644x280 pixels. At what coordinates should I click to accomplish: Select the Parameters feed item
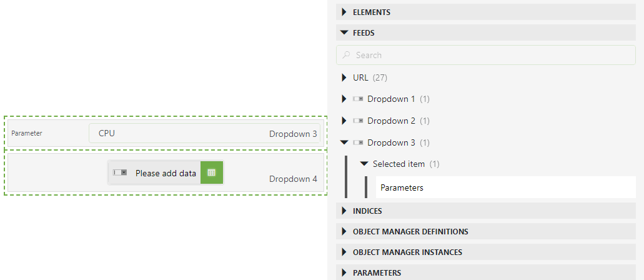pos(505,187)
